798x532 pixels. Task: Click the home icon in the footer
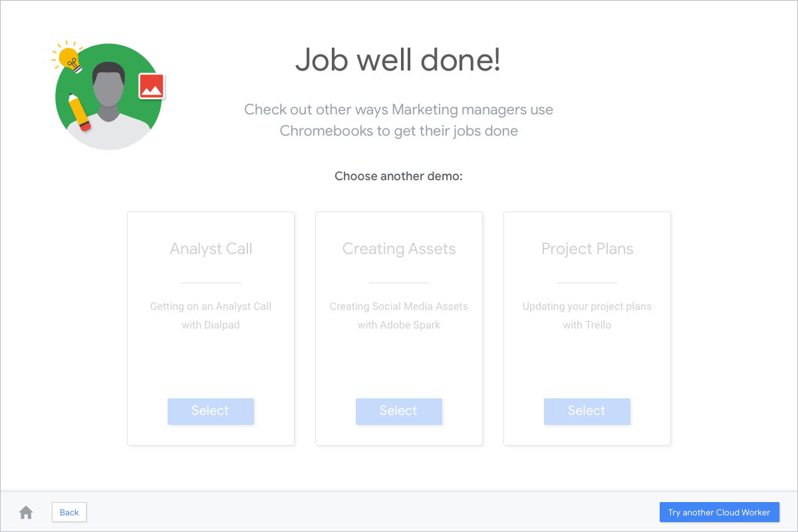click(26, 512)
